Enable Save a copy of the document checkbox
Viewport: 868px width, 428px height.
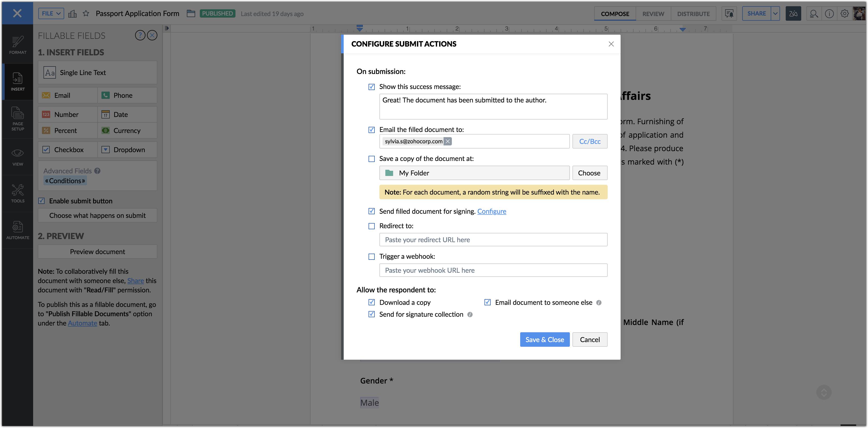(371, 159)
